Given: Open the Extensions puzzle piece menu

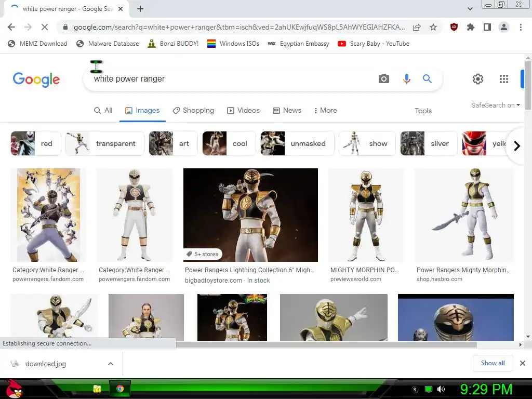Looking at the screenshot, I should tap(471, 27).
